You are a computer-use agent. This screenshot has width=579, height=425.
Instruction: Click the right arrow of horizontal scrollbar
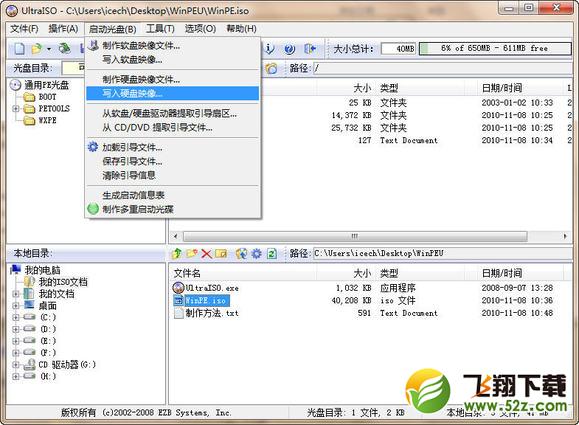tap(565, 236)
